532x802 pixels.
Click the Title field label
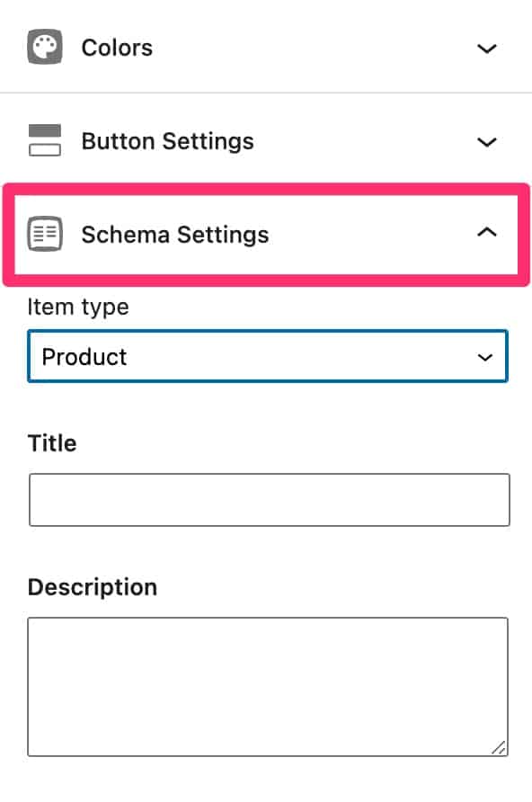coord(52,443)
